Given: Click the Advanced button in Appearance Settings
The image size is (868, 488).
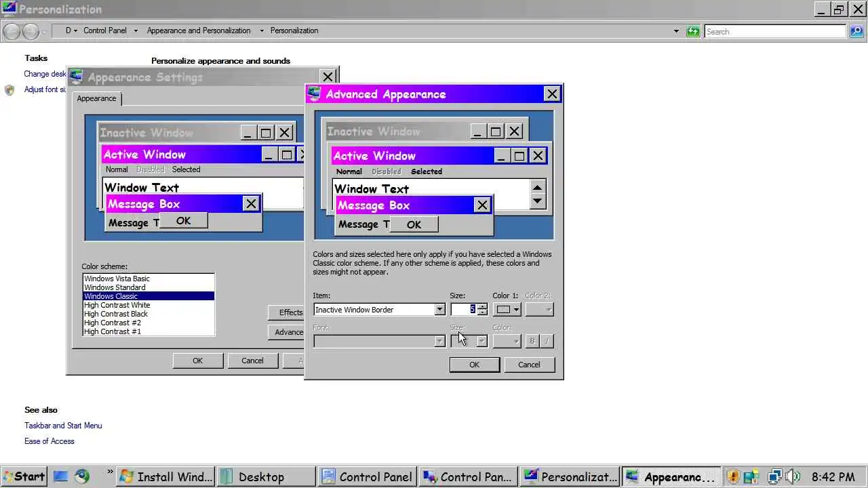Looking at the screenshot, I should [x=287, y=332].
